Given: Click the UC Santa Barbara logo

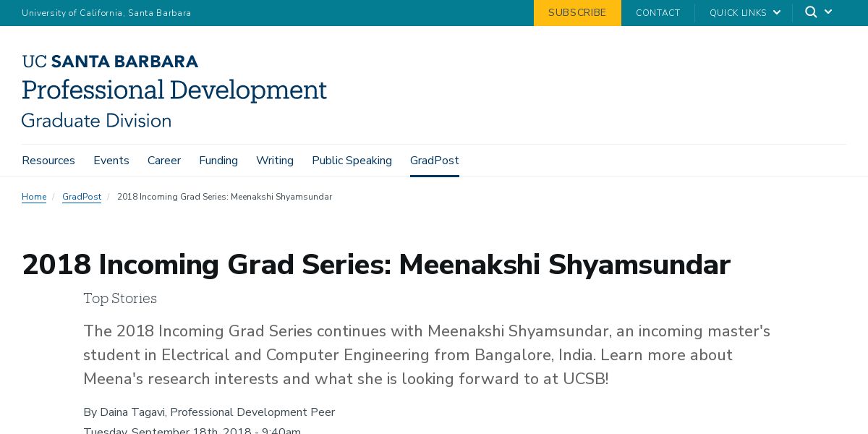Looking at the screenshot, I should tap(110, 61).
